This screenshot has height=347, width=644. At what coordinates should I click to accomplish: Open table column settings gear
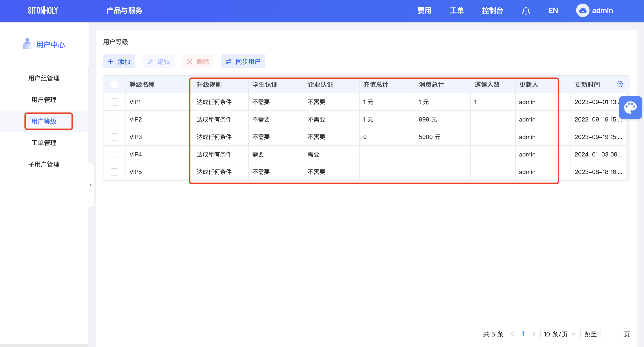click(620, 84)
